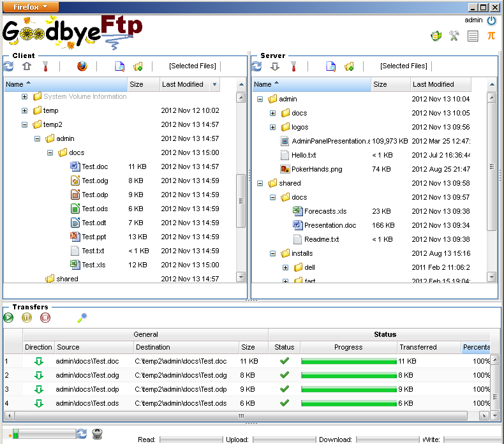Expand the Server logos folder

pyautogui.click(x=272, y=128)
